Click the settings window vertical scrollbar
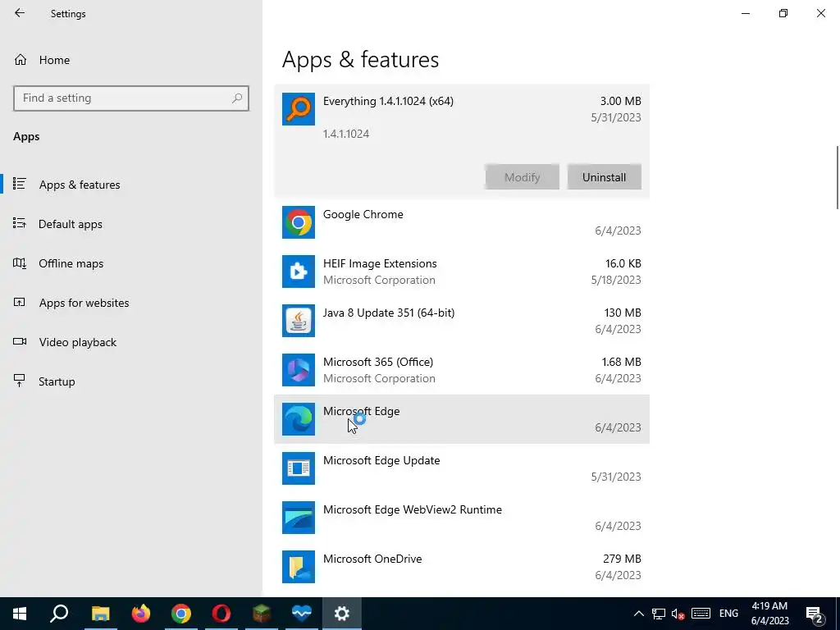This screenshot has height=630, width=840. [837, 177]
